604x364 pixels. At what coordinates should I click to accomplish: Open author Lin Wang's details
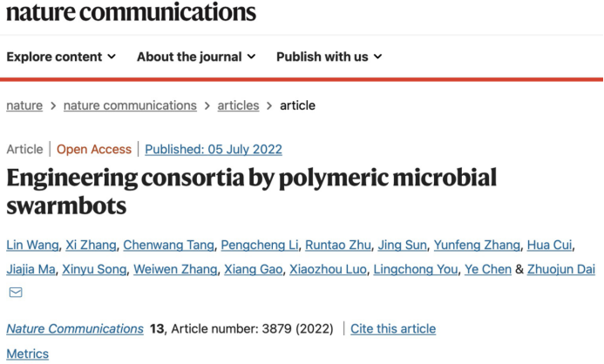[x=31, y=245]
